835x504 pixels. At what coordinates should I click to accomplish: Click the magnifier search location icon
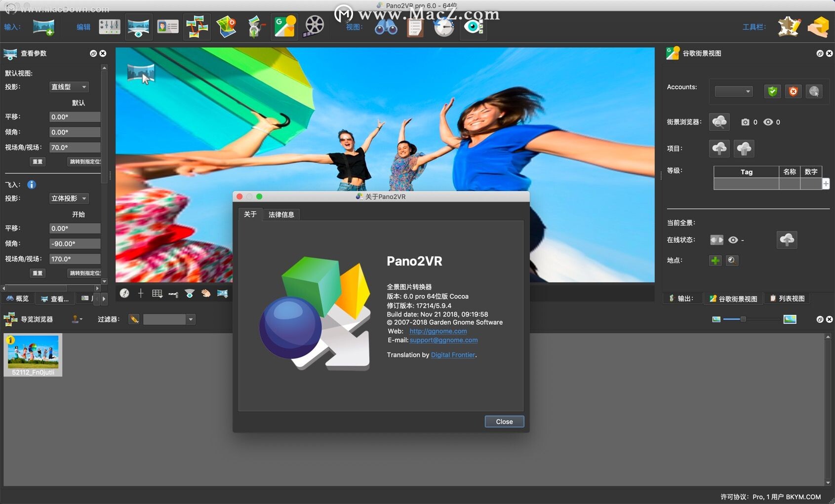pyautogui.click(x=732, y=260)
